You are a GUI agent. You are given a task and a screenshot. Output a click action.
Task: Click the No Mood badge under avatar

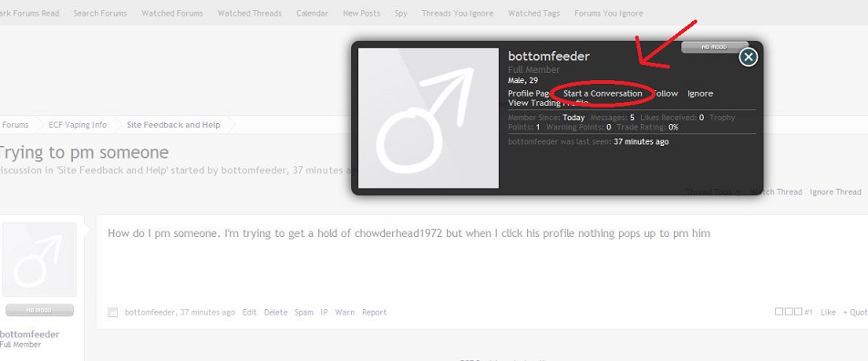[39, 310]
